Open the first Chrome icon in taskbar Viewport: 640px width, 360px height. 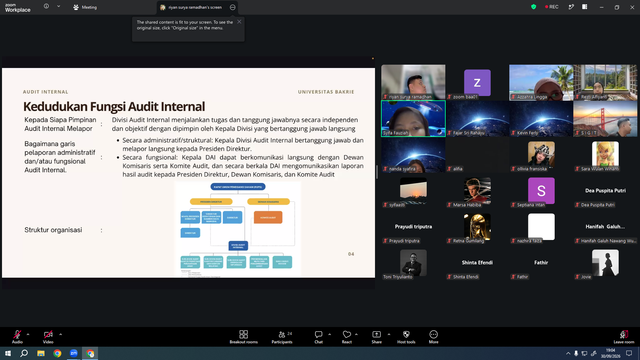point(57,353)
